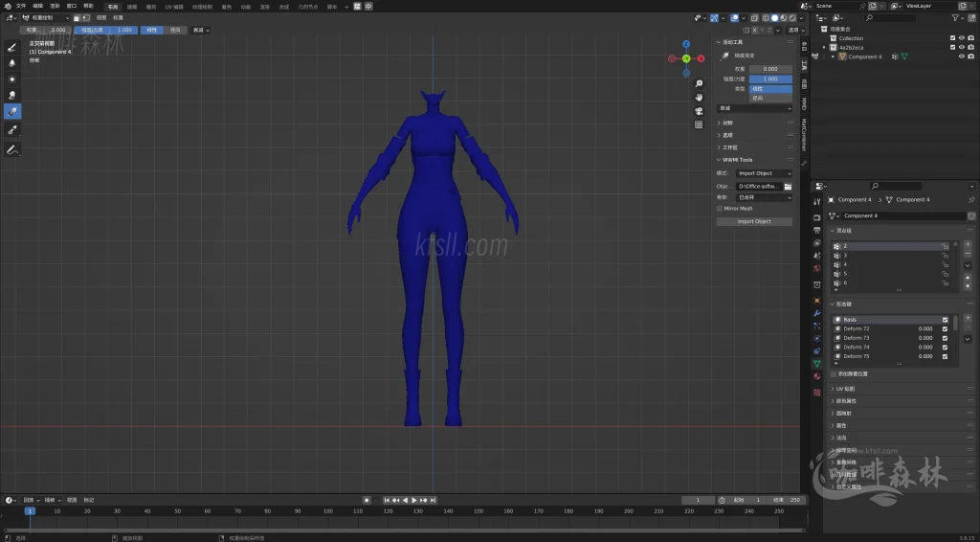Click the X axis red gizmo ball
This screenshot has height=542, width=980.
pos(701,58)
